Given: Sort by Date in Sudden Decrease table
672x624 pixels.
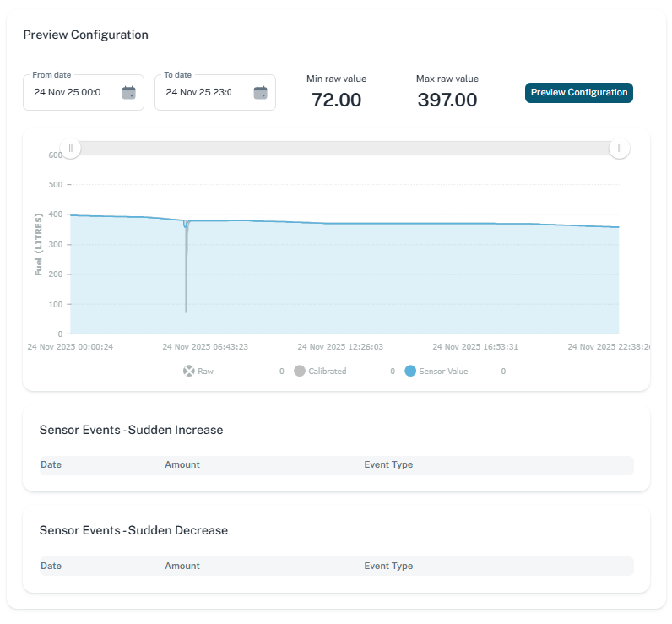Looking at the screenshot, I should click(51, 566).
